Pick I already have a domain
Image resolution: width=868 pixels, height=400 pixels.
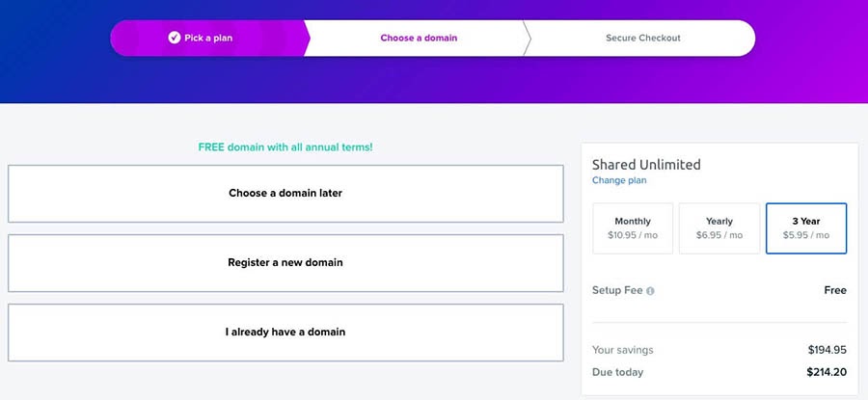click(x=285, y=333)
